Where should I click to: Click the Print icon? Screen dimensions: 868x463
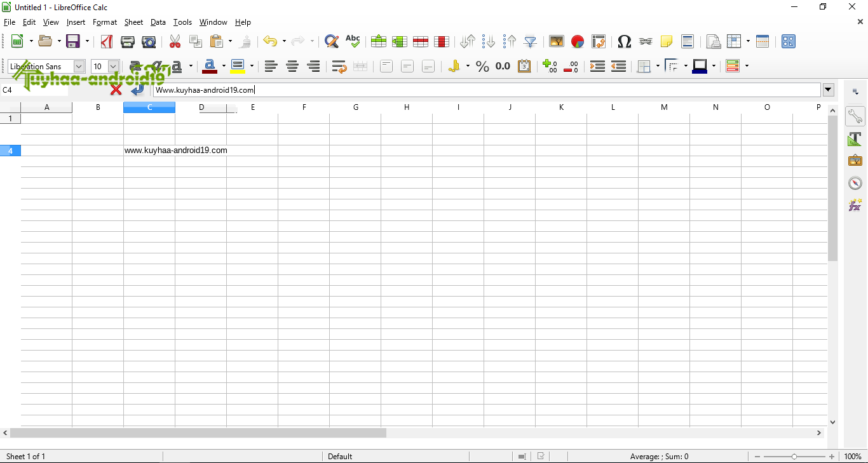pyautogui.click(x=128, y=41)
